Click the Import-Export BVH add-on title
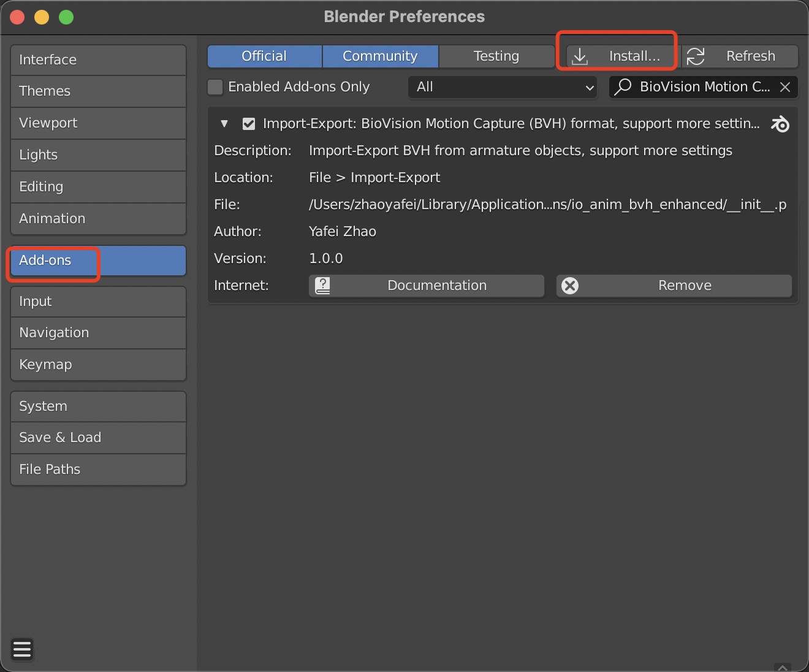The width and height of the screenshot is (809, 672). pyautogui.click(x=511, y=124)
